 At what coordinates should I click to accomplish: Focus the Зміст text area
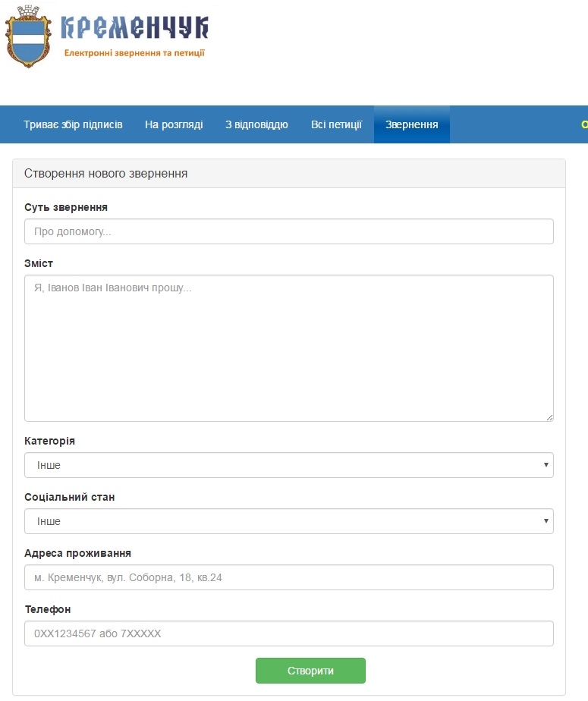pyautogui.click(x=288, y=347)
